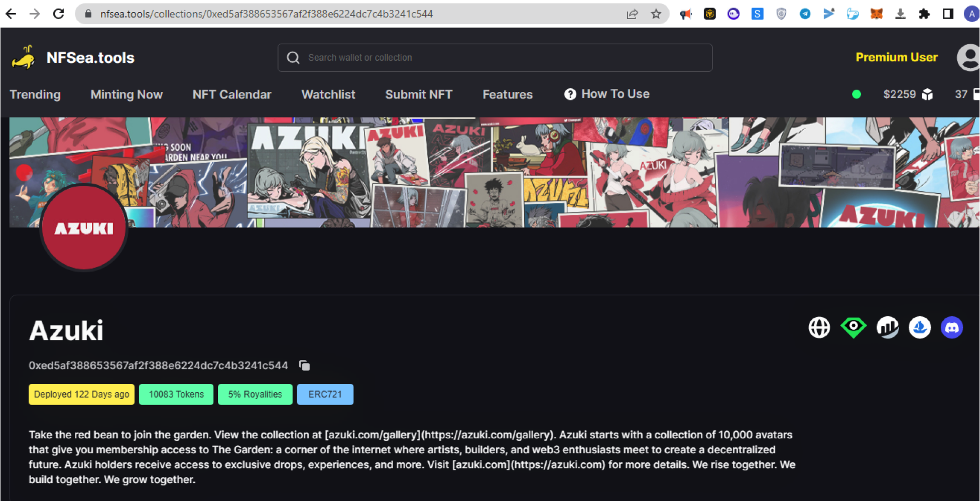This screenshot has width=980, height=501.
Task: Open Azuki on OpenSea
Action: (x=920, y=328)
